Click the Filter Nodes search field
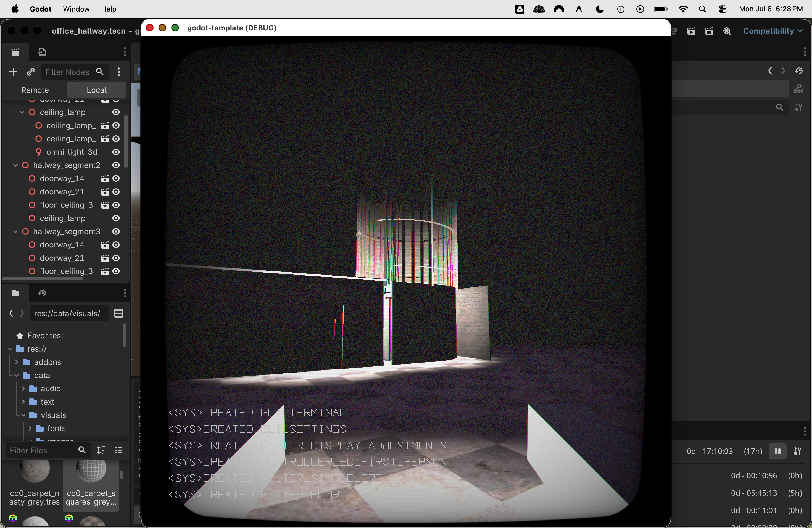812x528 pixels. 74,72
